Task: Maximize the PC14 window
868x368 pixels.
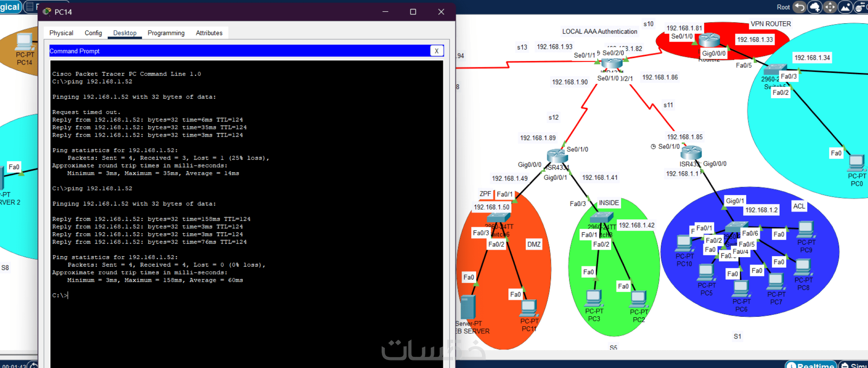Action: pos(413,12)
